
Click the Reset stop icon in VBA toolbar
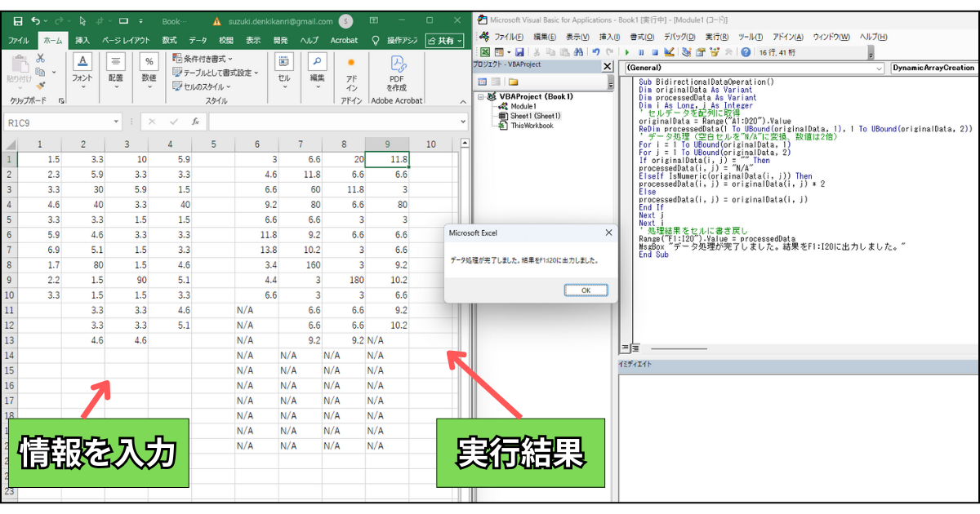pyautogui.click(x=655, y=52)
